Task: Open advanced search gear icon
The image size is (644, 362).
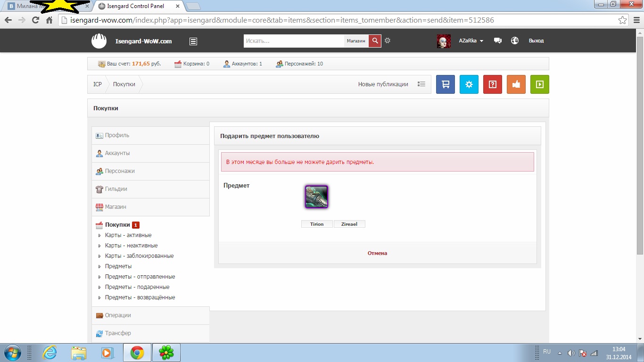Action: tap(388, 41)
